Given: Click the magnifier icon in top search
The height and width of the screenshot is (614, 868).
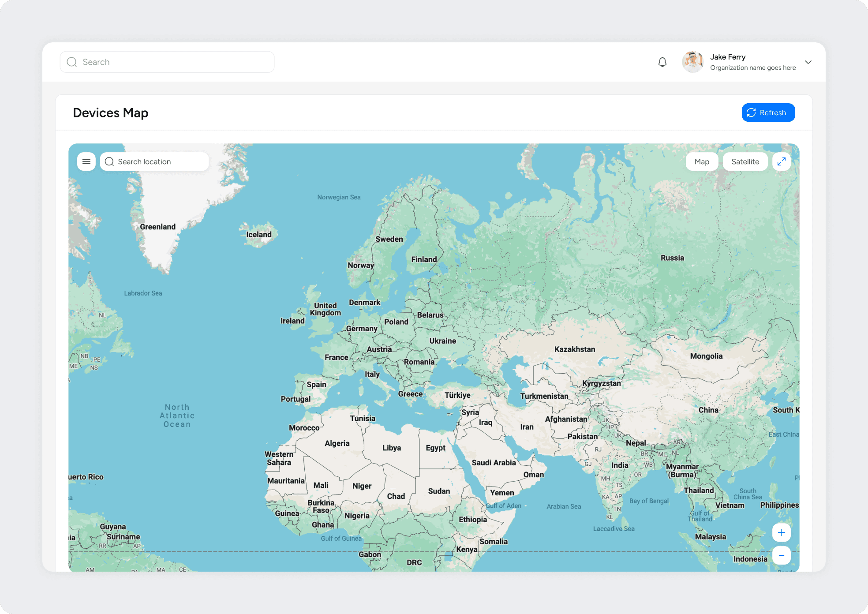Looking at the screenshot, I should coord(72,62).
